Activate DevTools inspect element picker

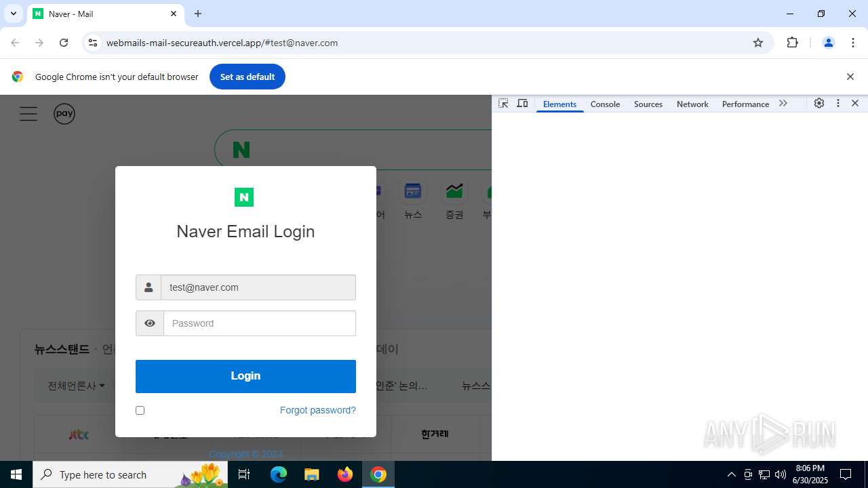tap(503, 104)
